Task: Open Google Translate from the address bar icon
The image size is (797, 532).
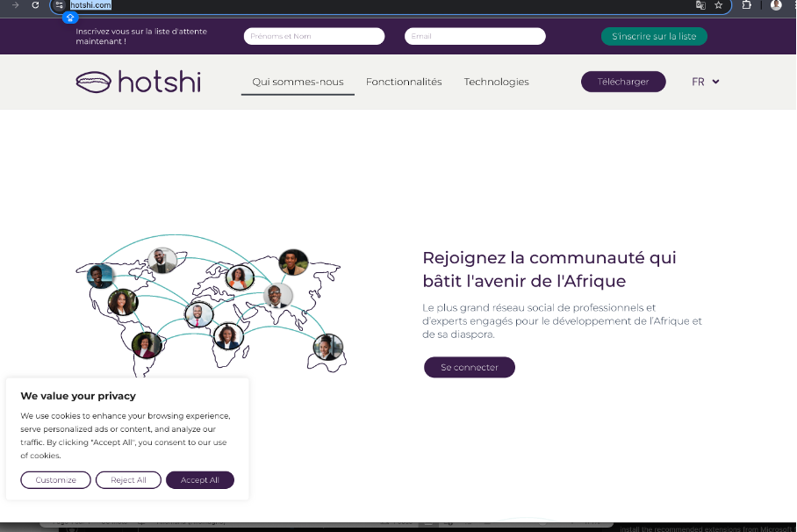Action: click(700, 6)
